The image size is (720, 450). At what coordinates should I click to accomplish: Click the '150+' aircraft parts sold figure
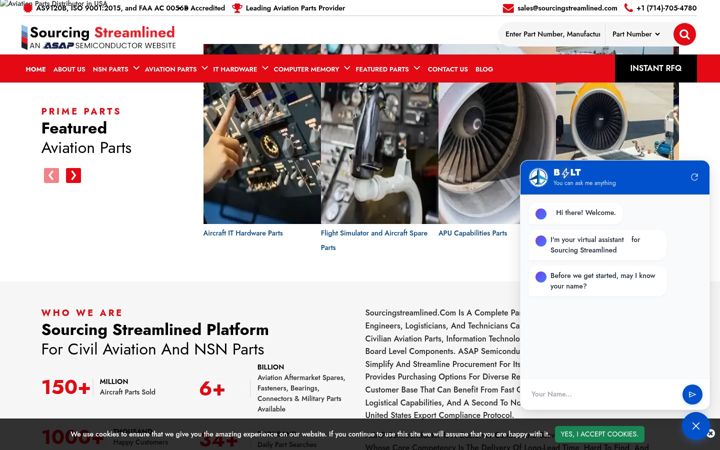[66, 387]
